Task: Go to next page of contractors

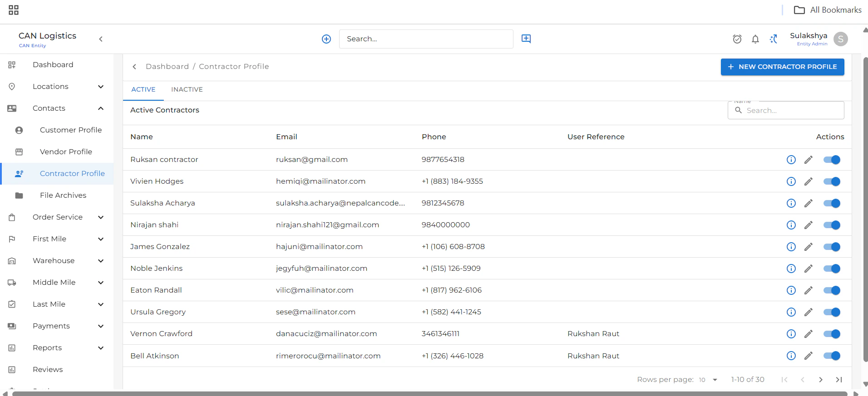Action: [821, 380]
